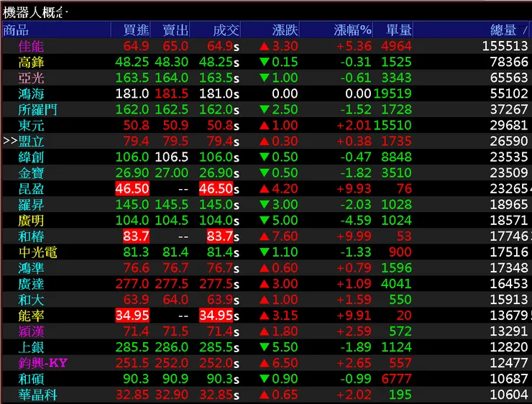Select the 亞光 stock name
The width and height of the screenshot is (532, 404).
click(x=31, y=78)
